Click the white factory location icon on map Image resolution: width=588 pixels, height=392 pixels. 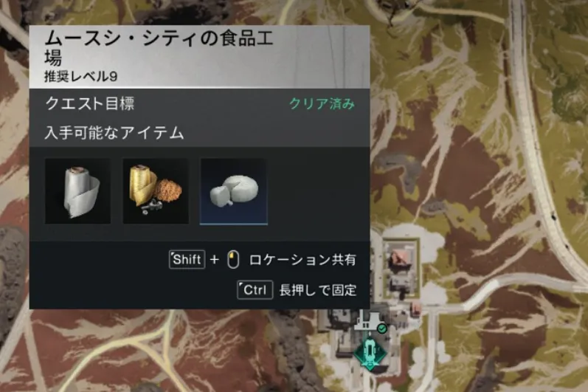point(370,321)
